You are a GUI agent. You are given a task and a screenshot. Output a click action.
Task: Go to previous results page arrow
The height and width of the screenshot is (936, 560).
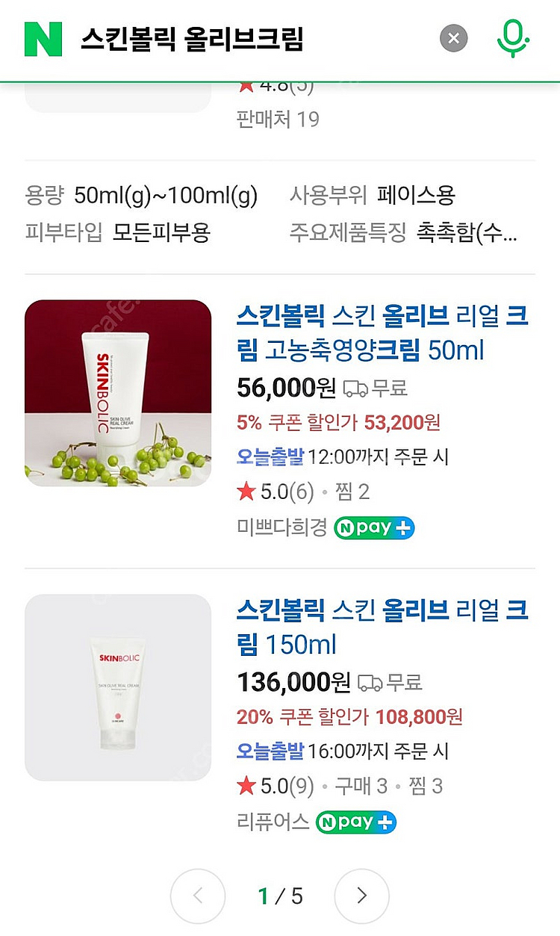coord(198,896)
